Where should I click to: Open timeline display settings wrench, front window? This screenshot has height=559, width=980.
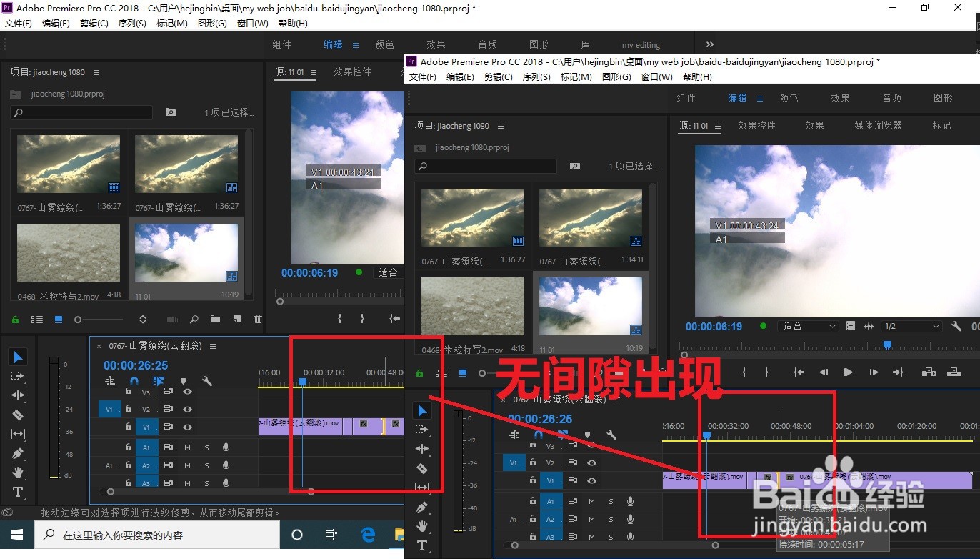point(611,435)
